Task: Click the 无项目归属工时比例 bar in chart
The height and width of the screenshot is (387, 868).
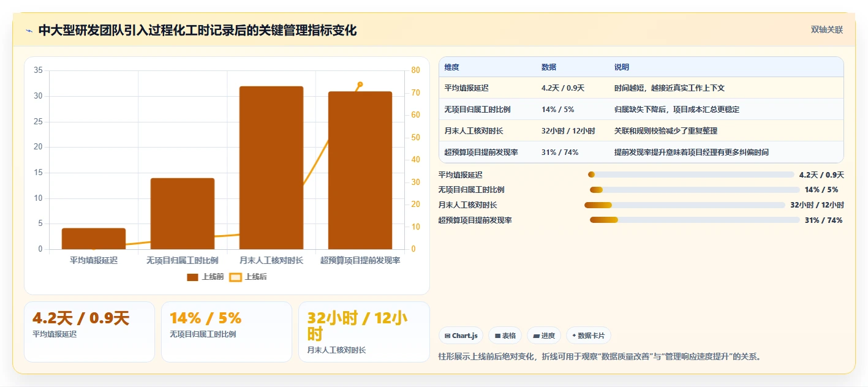Action: [183, 214]
